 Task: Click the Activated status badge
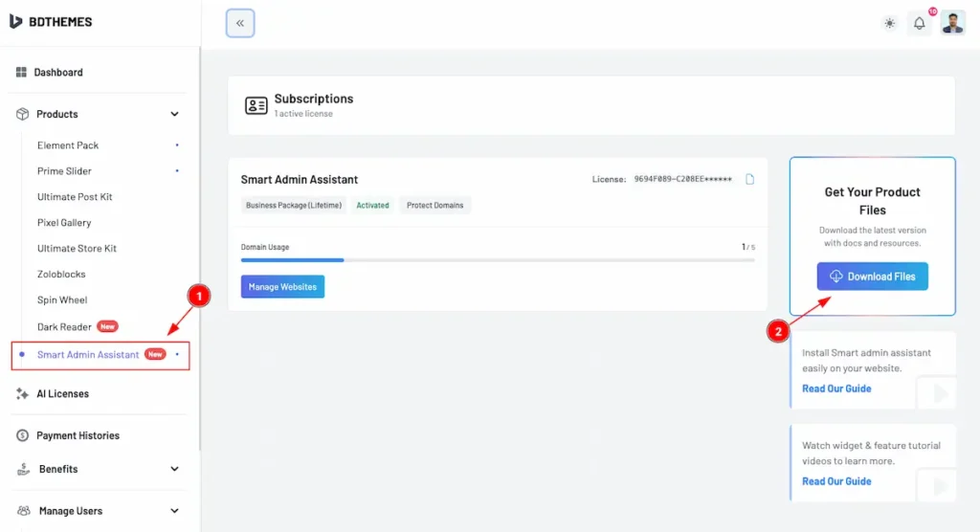(x=372, y=205)
